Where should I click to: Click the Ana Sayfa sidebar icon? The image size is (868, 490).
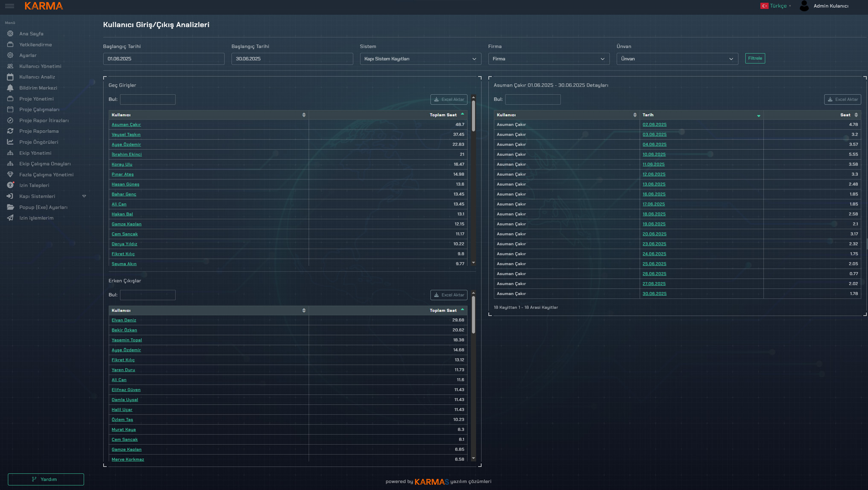(10, 34)
